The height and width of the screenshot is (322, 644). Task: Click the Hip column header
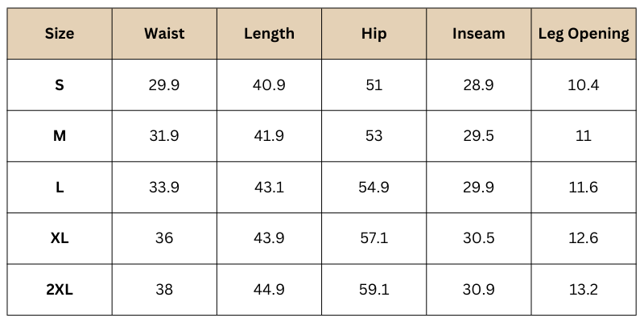(x=374, y=34)
